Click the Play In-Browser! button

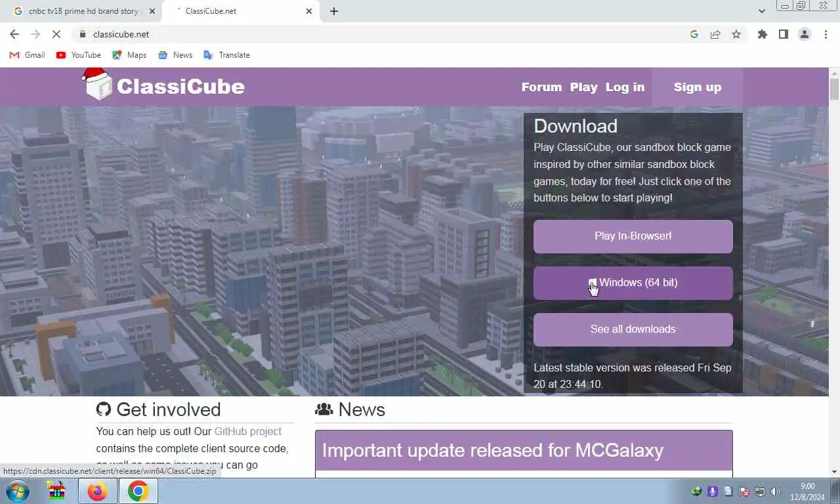point(633,236)
